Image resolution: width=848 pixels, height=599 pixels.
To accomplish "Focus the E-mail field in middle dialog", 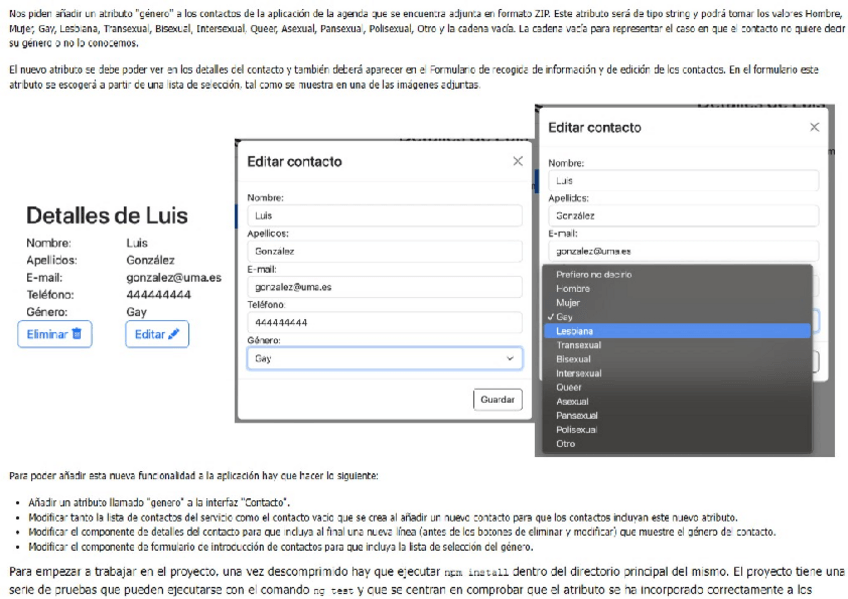I will 385,287.
